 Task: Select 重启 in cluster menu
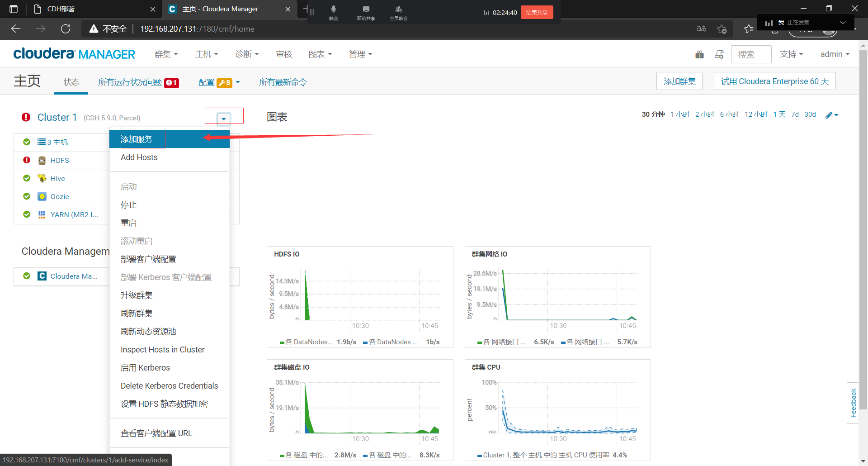(170, 223)
